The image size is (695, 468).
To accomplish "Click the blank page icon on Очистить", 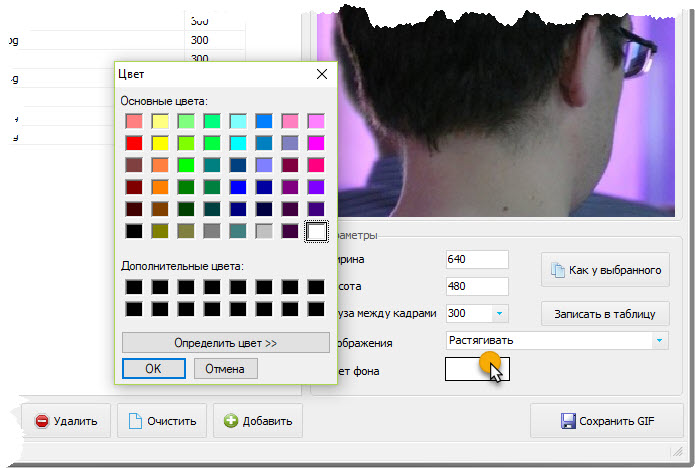I will coord(135,421).
